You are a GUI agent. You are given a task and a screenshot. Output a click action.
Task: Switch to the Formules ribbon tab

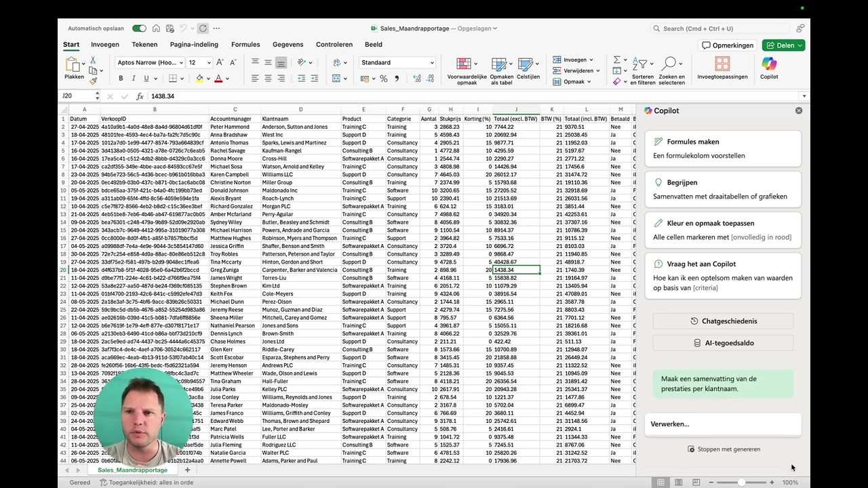click(x=245, y=45)
